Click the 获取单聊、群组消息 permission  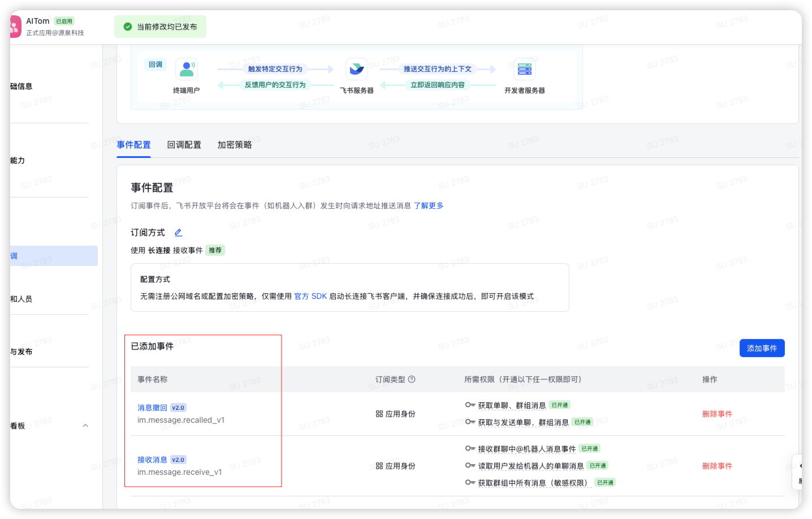[x=512, y=405]
